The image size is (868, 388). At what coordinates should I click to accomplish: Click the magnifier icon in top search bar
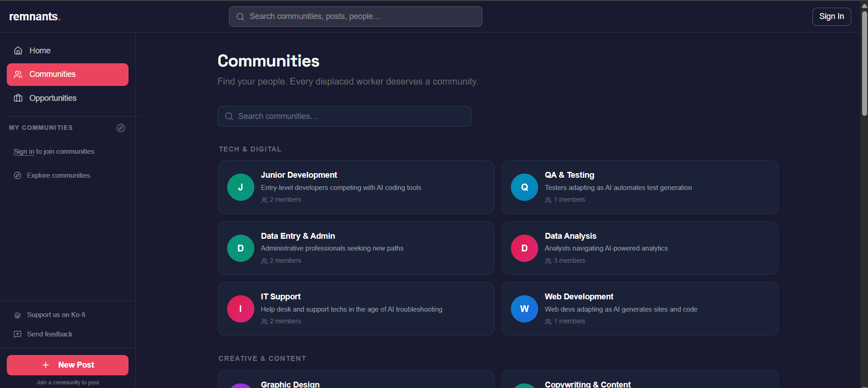point(240,17)
